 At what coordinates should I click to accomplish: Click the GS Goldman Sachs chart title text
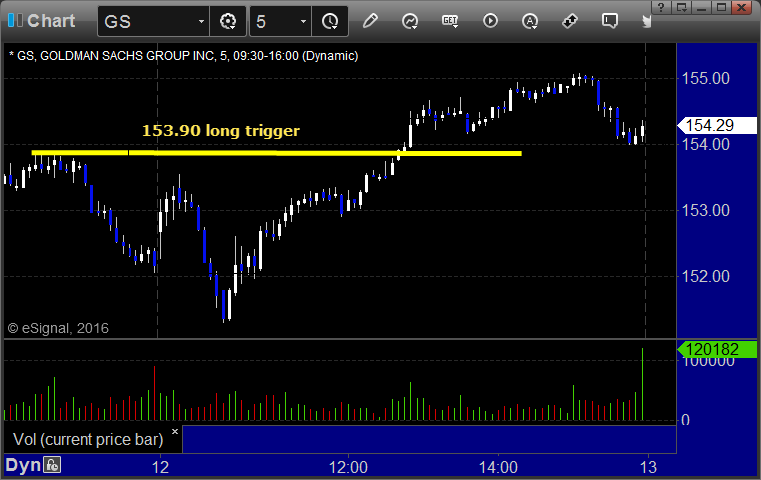[x=183, y=56]
